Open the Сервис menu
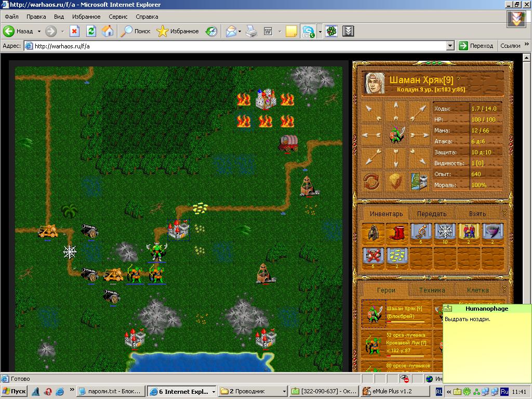 tap(118, 17)
